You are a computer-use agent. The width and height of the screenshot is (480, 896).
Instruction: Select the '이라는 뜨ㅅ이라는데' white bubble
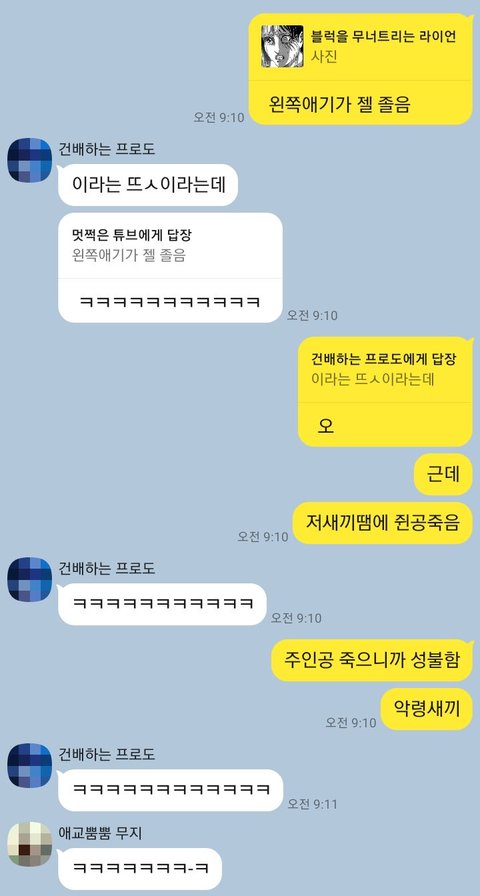tap(148, 185)
